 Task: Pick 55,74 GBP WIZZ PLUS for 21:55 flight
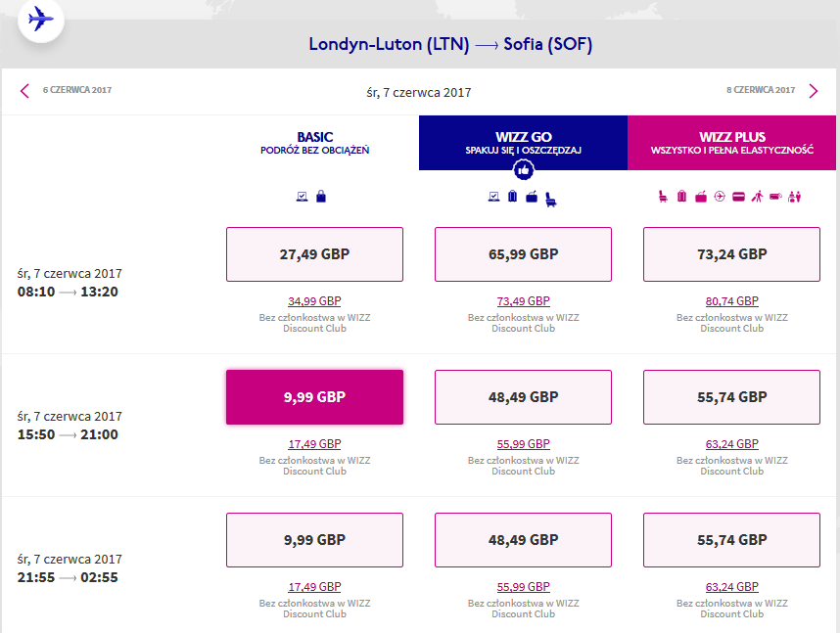[x=731, y=540]
